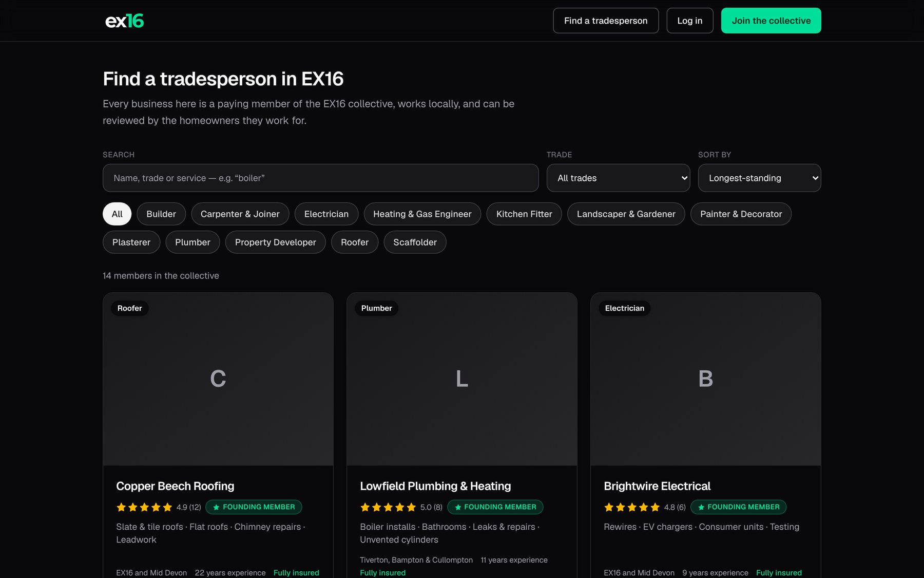Click Fully insured on Lowfield card
The height and width of the screenshot is (578, 924).
[x=382, y=573]
